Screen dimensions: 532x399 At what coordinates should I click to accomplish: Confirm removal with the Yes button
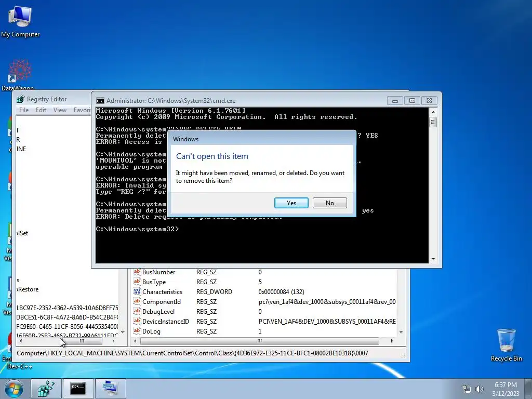[291, 203]
